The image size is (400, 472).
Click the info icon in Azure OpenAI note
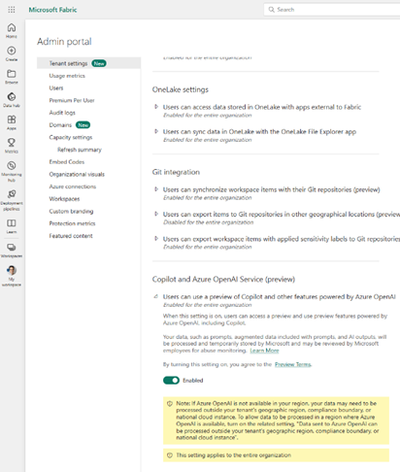[169, 403]
